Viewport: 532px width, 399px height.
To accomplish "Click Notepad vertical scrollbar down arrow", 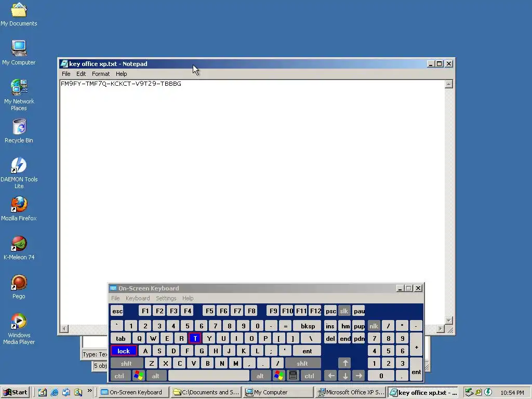I will click(x=448, y=320).
